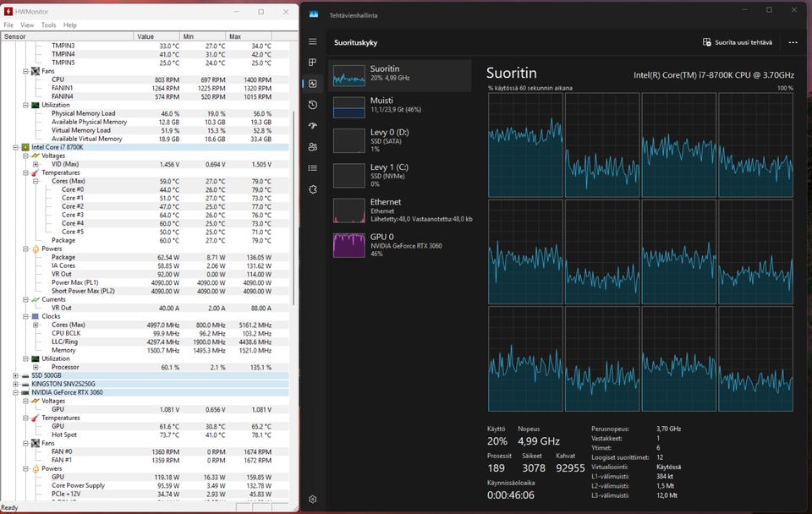Open Task Manager settings gear icon

[313, 500]
